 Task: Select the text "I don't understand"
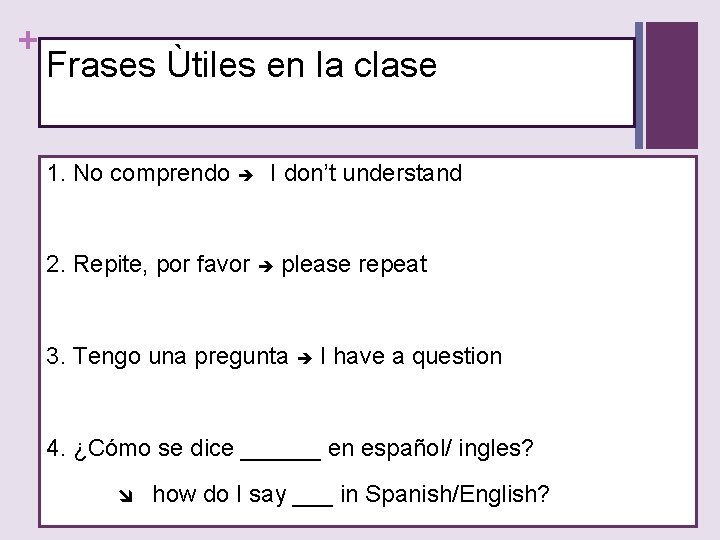pyautogui.click(x=366, y=174)
